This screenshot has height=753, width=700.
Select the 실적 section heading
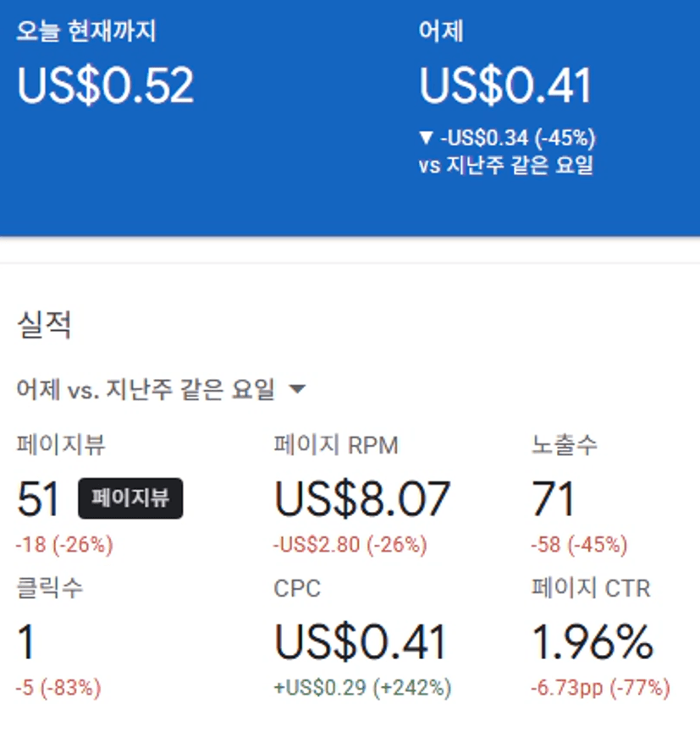[43, 325]
